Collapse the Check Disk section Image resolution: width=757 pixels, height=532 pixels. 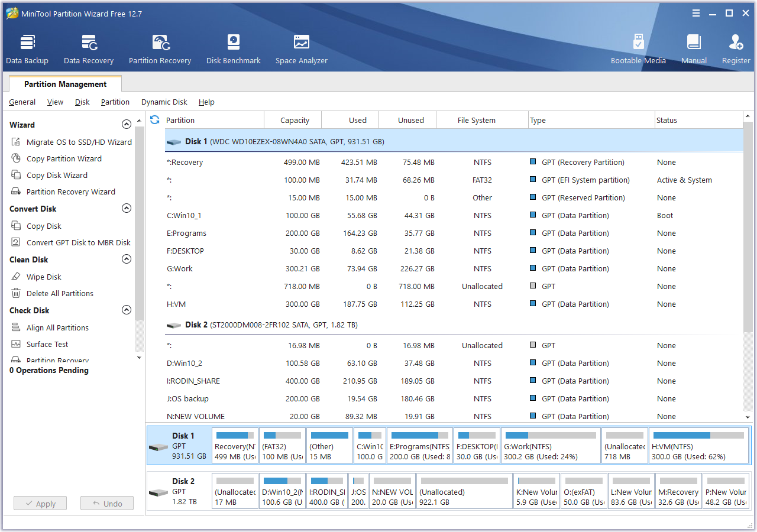(x=126, y=310)
